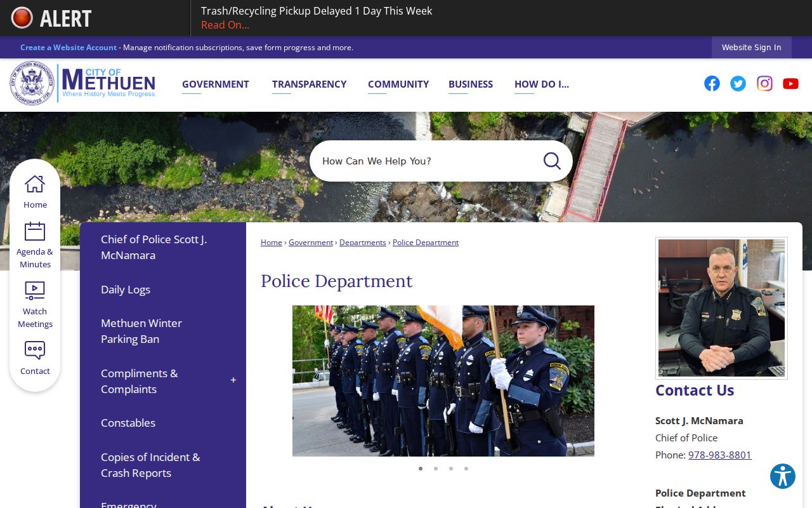Open the Community menu
The image size is (812, 508).
[x=398, y=84]
